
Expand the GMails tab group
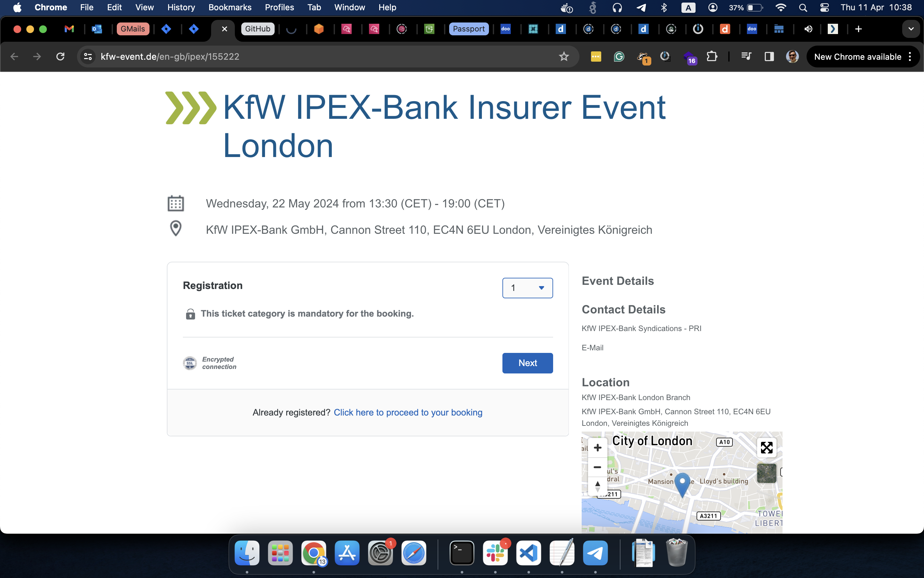(133, 29)
